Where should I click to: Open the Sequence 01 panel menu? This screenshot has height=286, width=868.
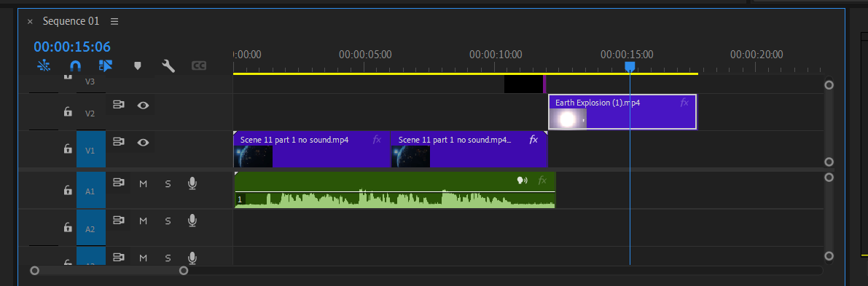114,22
